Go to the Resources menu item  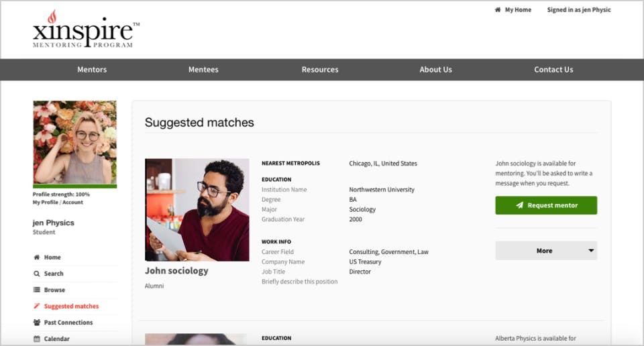tap(320, 69)
